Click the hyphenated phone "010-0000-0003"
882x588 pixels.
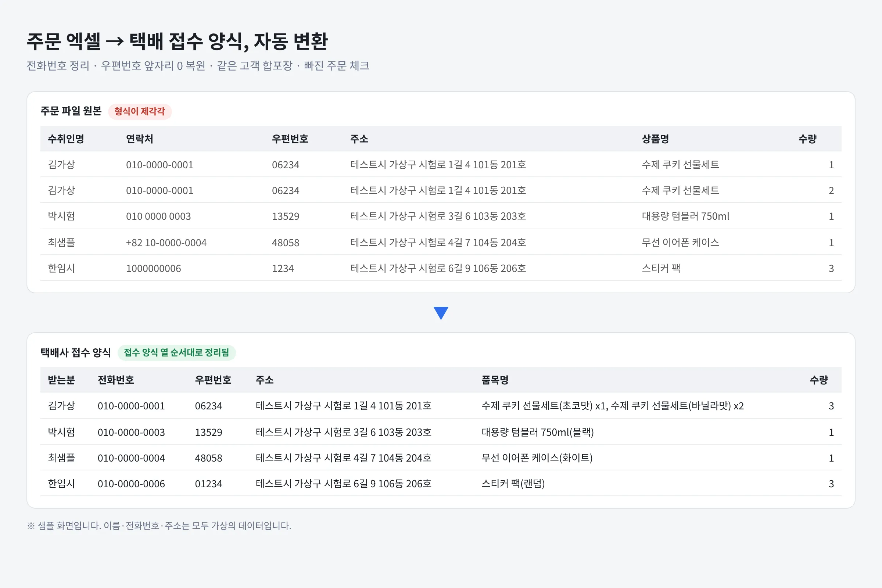(x=131, y=433)
